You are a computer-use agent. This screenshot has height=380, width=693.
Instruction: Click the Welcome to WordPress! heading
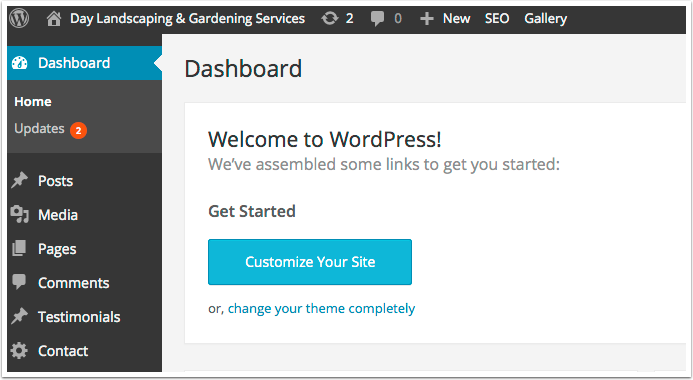325,140
